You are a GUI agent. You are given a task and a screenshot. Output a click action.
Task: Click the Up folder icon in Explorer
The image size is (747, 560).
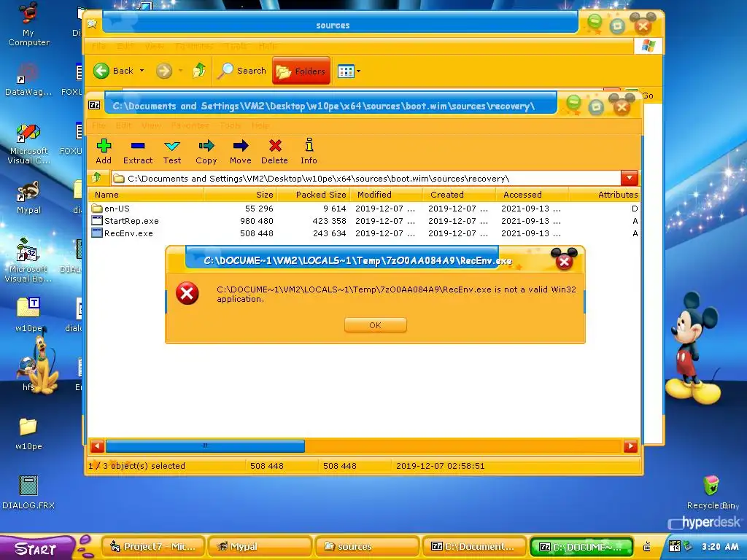tap(199, 71)
